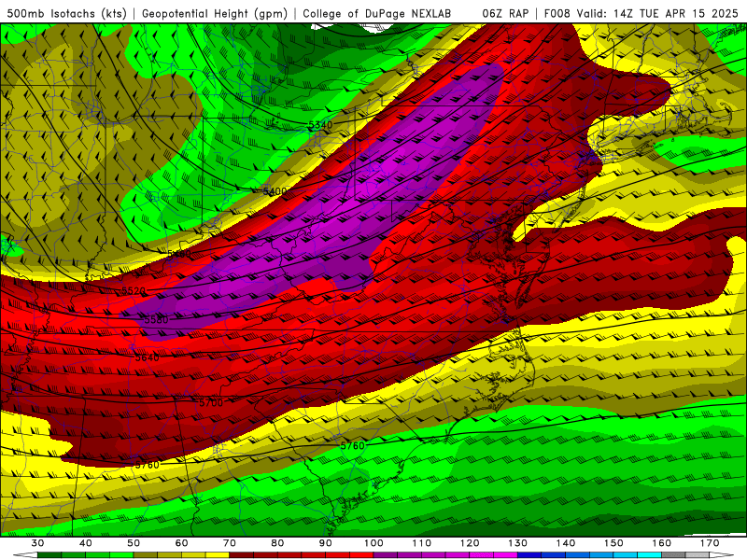Click the 5520 height contour label
Image resolution: width=747 pixels, height=560 pixels.
[134, 290]
